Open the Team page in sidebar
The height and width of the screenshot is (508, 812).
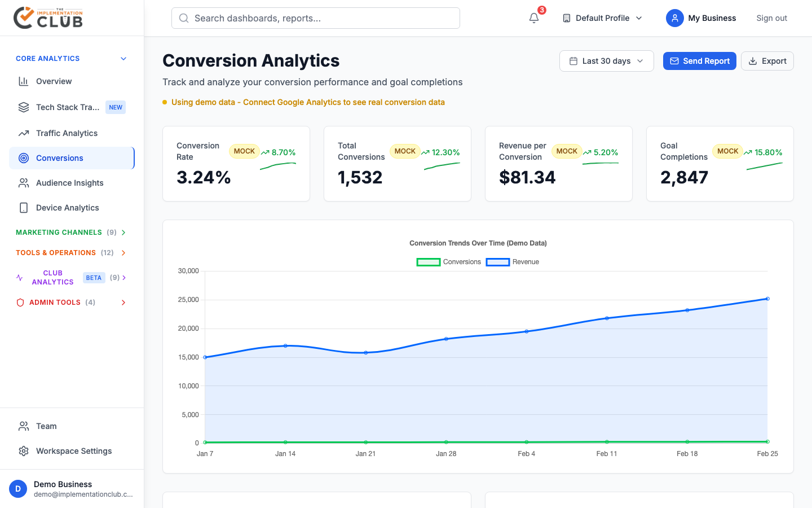click(46, 426)
